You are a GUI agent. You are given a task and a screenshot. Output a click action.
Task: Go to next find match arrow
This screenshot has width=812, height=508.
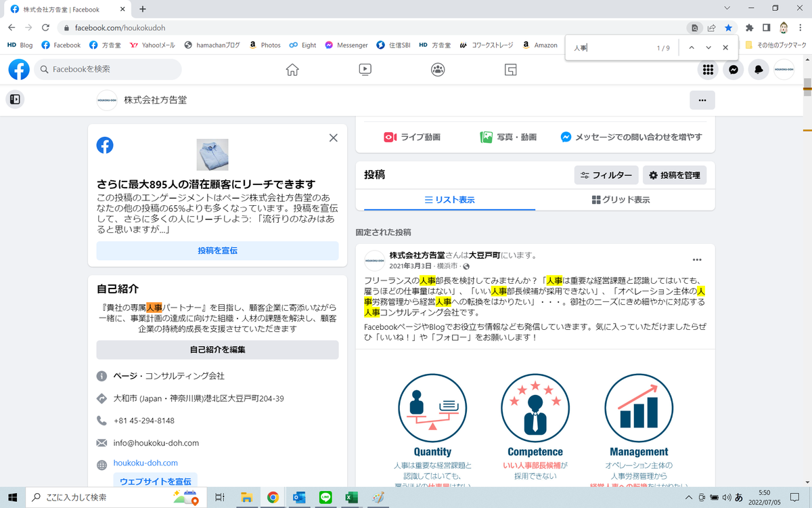pos(708,48)
